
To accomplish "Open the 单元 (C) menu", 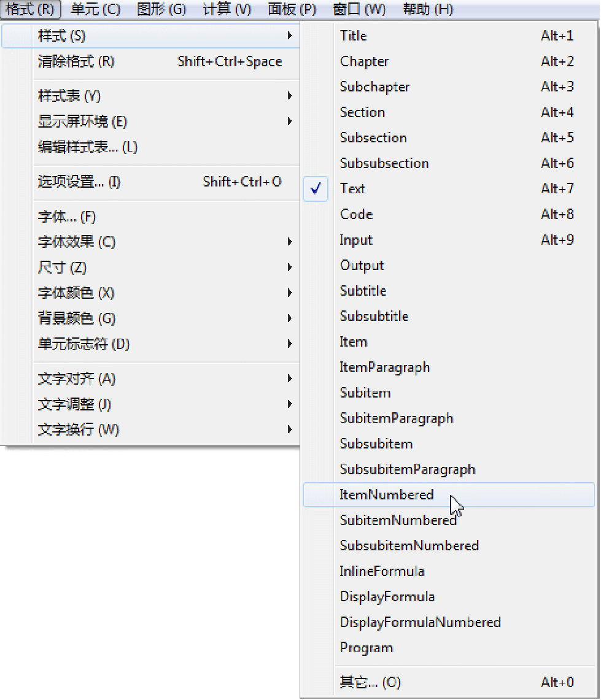I will (x=95, y=9).
